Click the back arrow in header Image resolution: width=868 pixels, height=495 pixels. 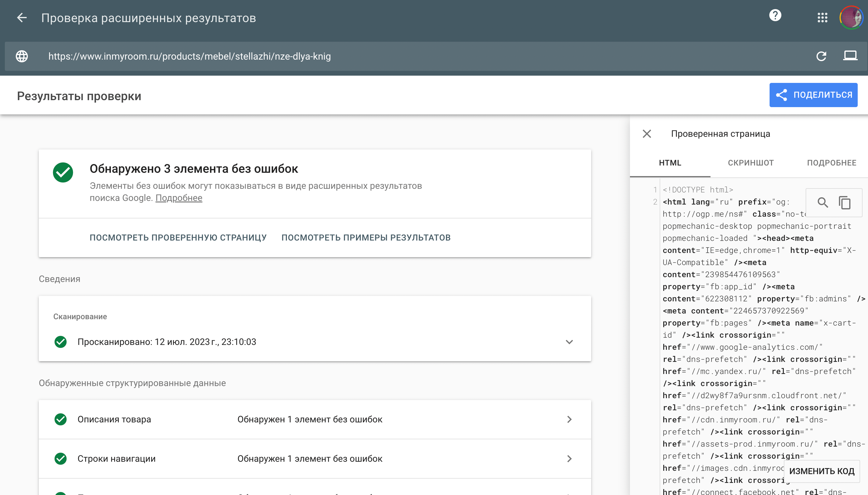(22, 18)
